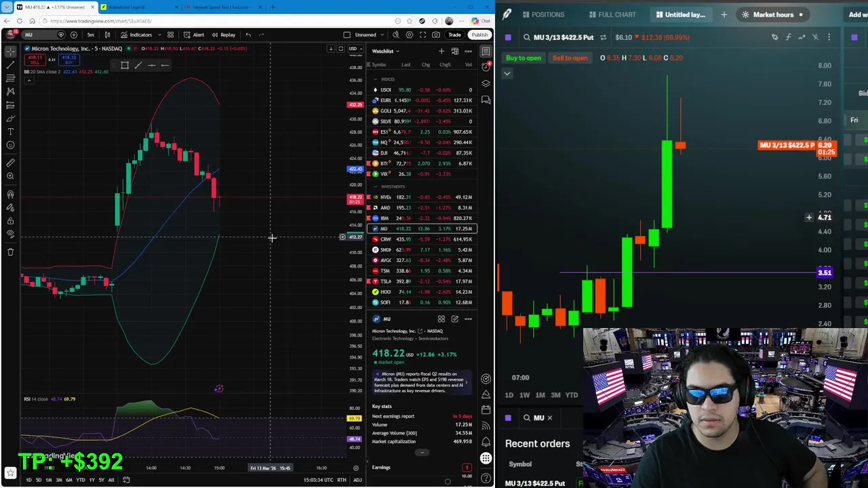
Task: Click the pencil note icon beside MU details
Action: [455, 319]
